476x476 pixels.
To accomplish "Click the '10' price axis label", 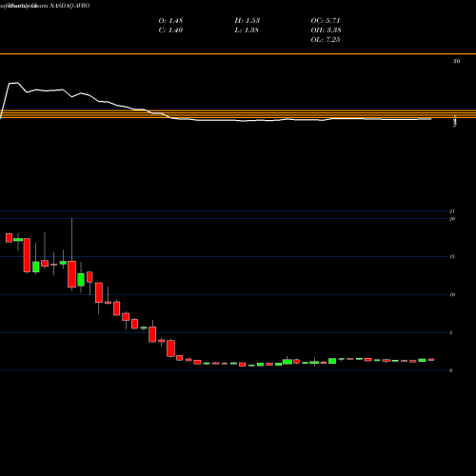I will coord(452,295).
